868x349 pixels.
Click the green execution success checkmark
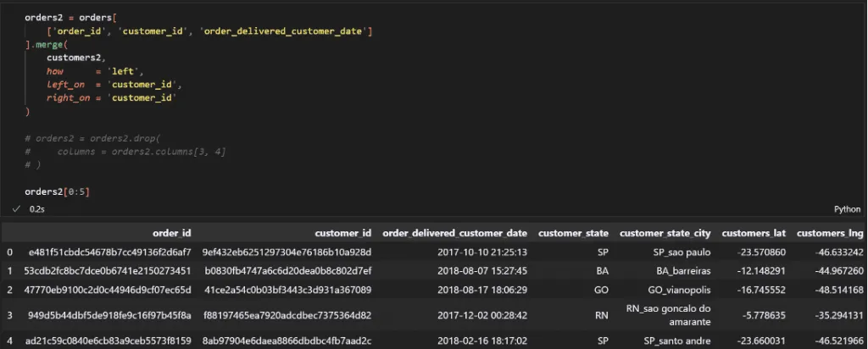coord(15,209)
